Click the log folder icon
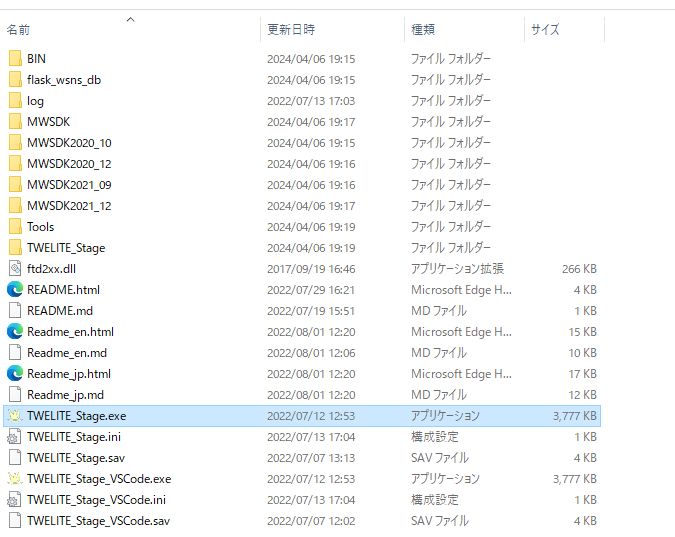 (x=15, y=101)
